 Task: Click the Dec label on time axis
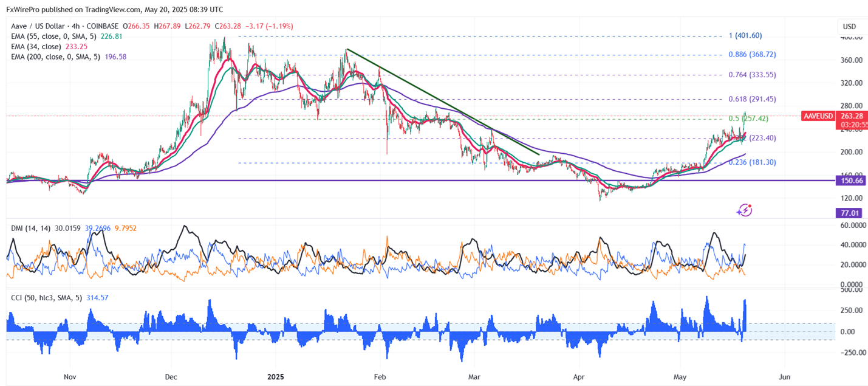pyautogui.click(x=171, y=377)
